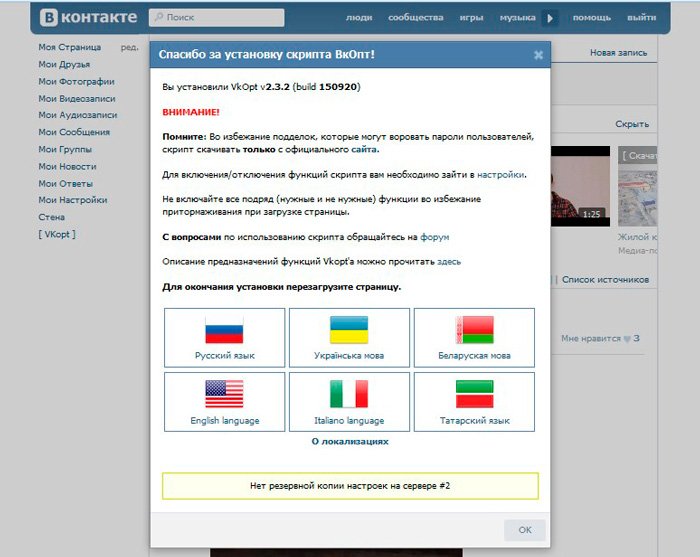Image resolution: width=700 pixels, height=557 pixels.
Task: Log out via выйти
Action: coord(642,17)
